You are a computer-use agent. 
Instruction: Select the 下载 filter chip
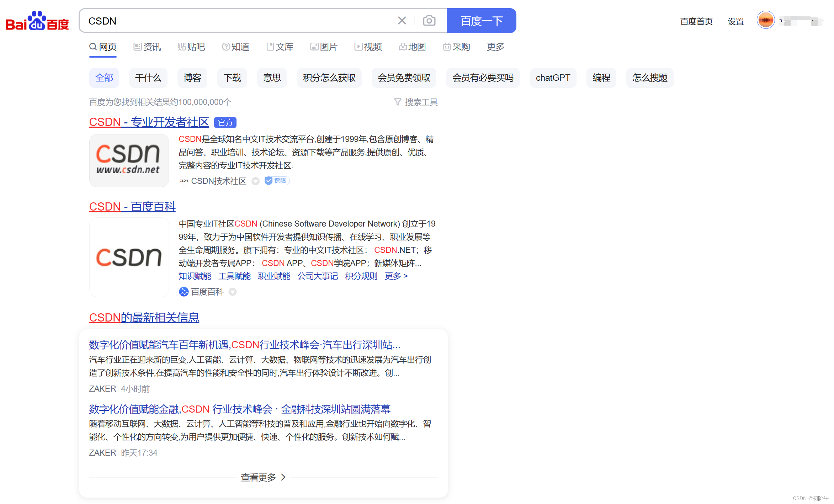coord(232,78)
